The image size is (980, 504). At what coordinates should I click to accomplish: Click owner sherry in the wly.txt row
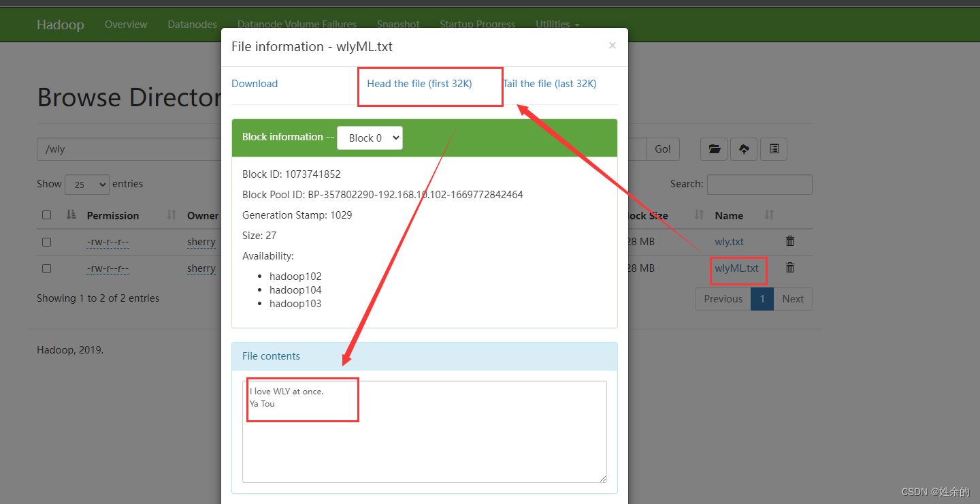201,242
